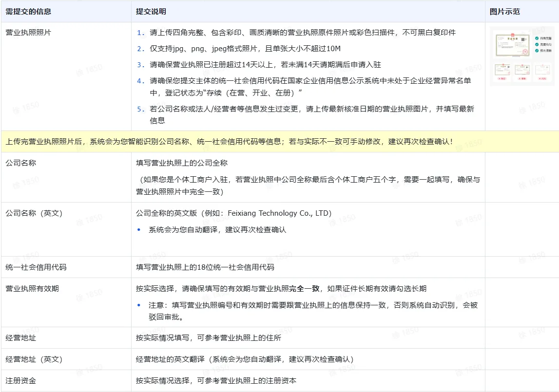
Task: Click instruction 1 about '请上传四角完整'
Action: click(x=303, y=33)
